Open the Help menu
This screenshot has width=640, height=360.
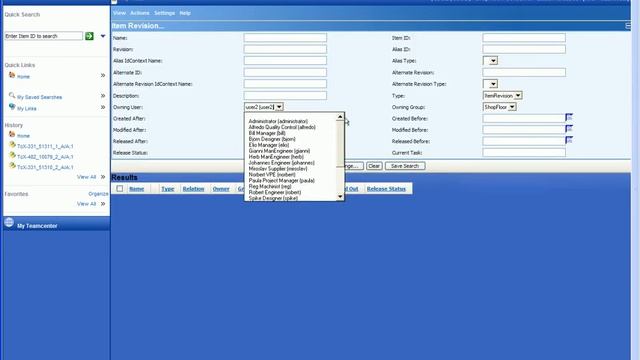(x=185, y=13)
